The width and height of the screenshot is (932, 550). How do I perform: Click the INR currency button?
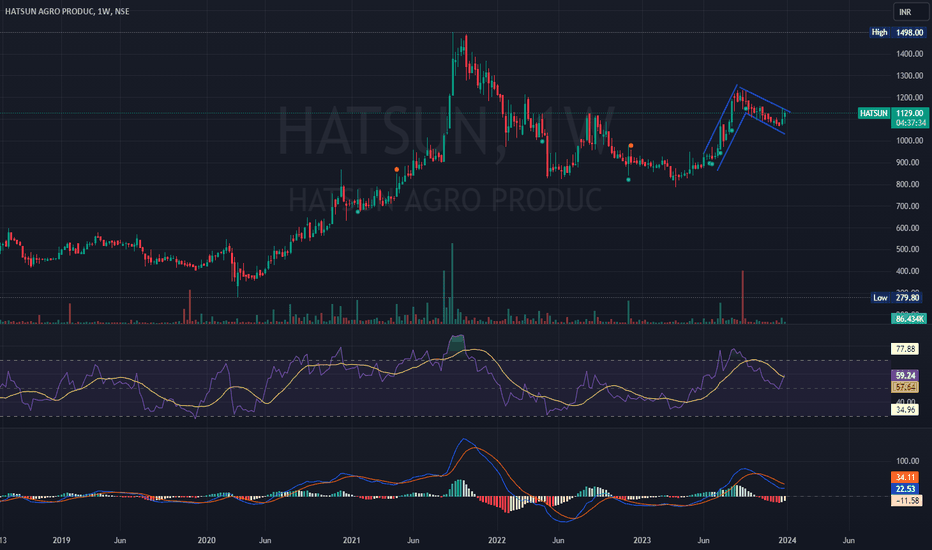tap(911, 12)
